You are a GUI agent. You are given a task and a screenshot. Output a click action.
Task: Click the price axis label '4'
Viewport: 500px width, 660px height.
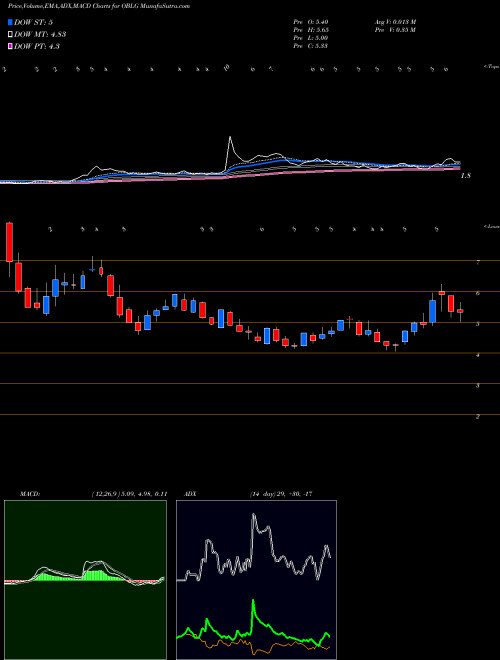[478, 355]
